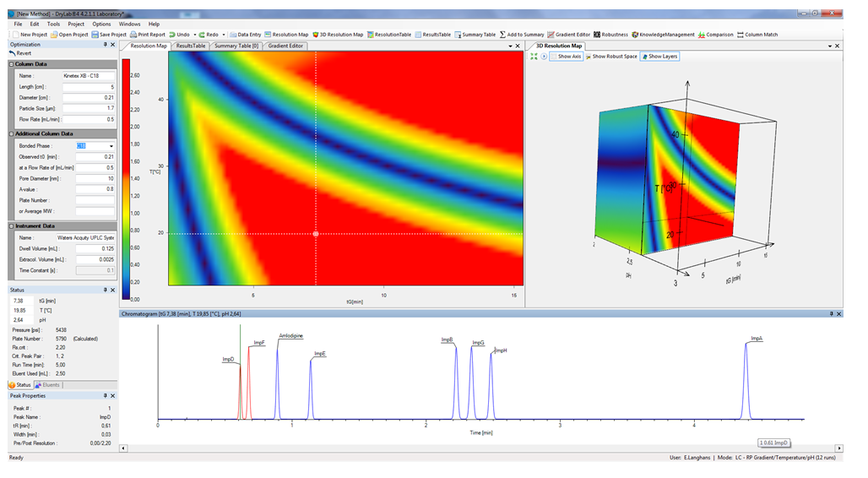Click the Robustness toolbar icon
This screenshot has width=868, height=478.
click(x=598, y=35)
